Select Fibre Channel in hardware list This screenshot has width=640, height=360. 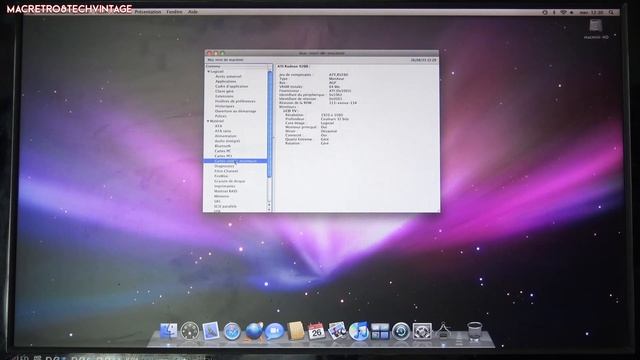click(226, 171)
